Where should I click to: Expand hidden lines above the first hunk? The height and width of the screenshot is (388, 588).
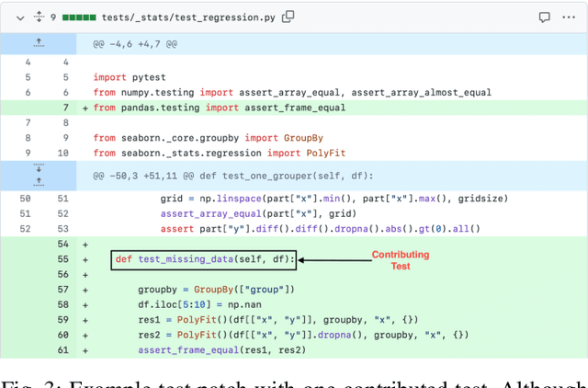pyautogui.click(x=38, y=43)
